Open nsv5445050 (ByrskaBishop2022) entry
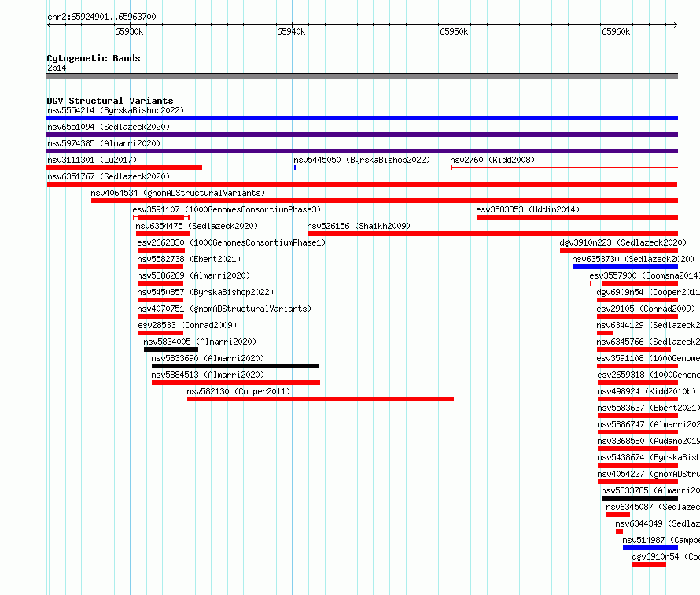Viewport: 700px width, 595px height. click(x=362, y=160)
